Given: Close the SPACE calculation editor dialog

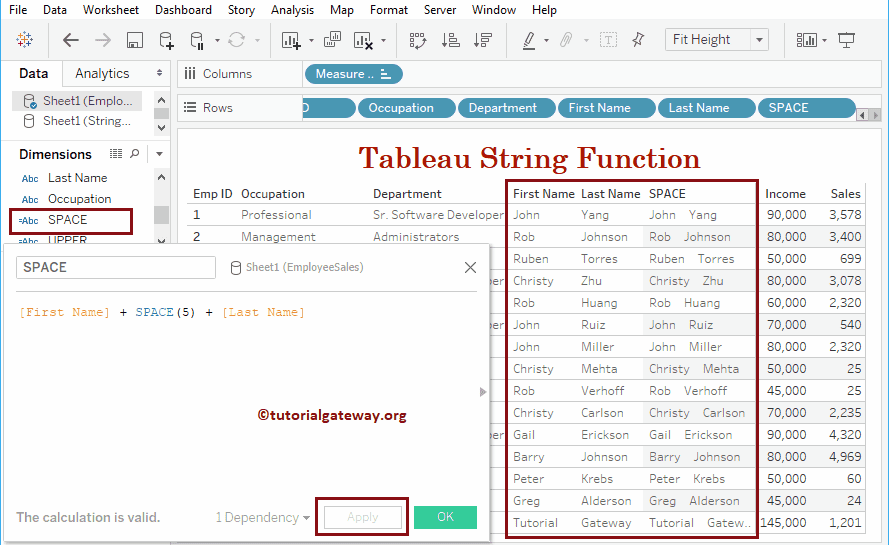Looking at the screenshot, I should 470,267.
